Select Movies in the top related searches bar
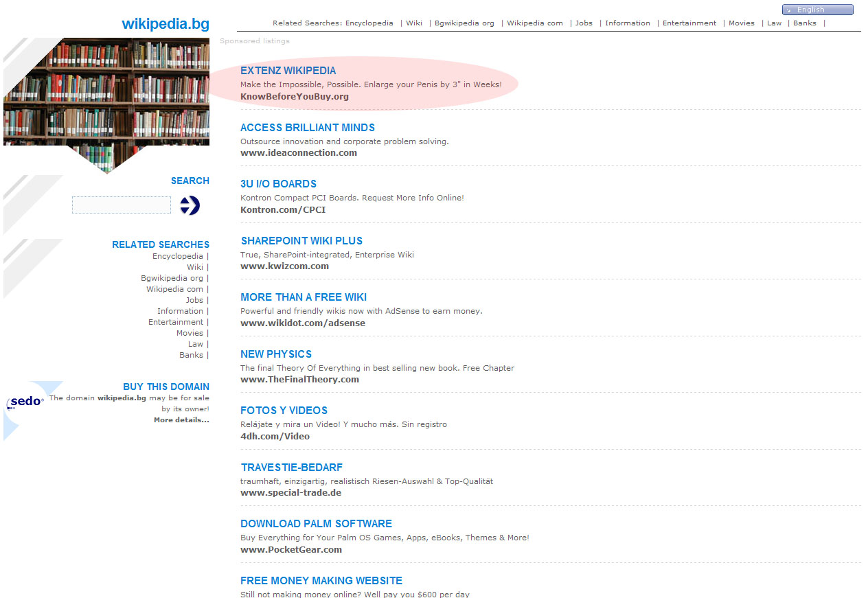The width and height of the screenshot is (868, 598). coord(741,23)
